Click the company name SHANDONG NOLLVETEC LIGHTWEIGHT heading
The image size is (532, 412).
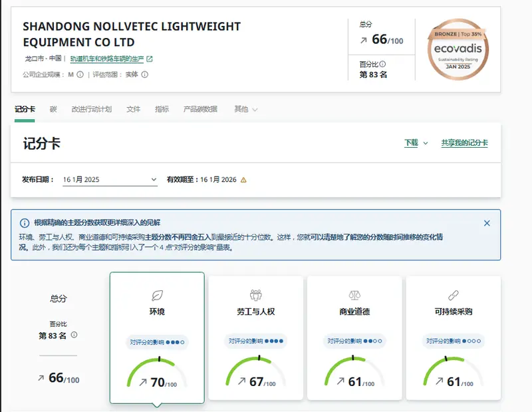coord(132,35)
